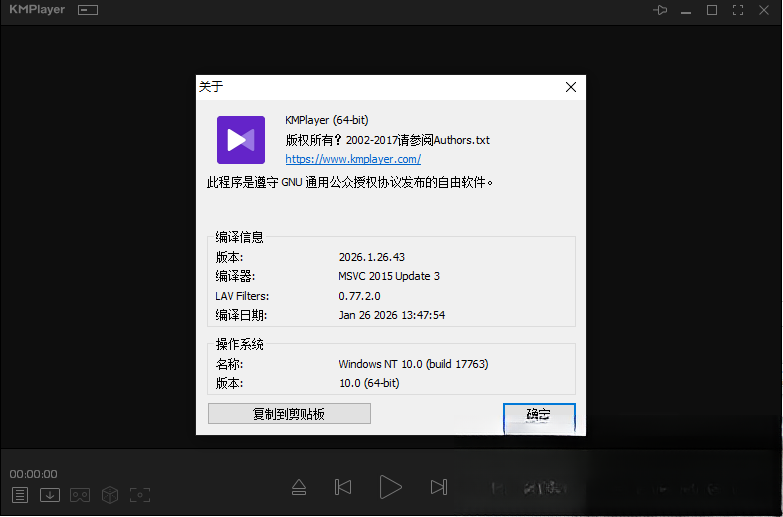783x517 pixels.
Task: Click the GNU license statement line
Action: 350,182
